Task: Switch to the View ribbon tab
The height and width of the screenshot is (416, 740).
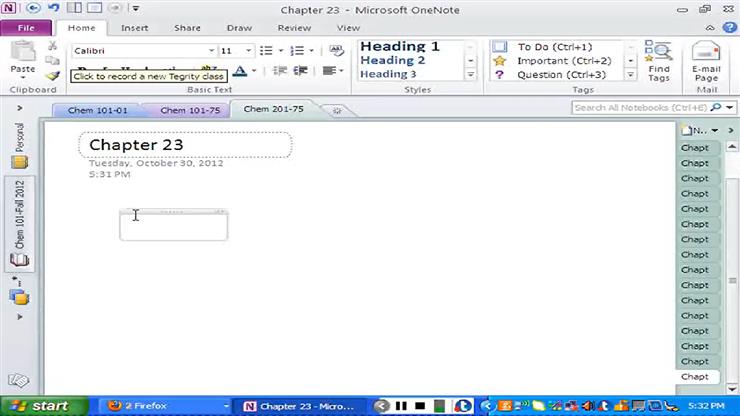Action: [348, 28]
